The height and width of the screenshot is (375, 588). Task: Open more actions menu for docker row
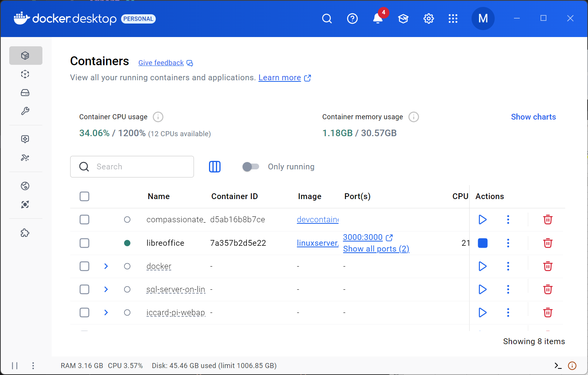point(508,266)
